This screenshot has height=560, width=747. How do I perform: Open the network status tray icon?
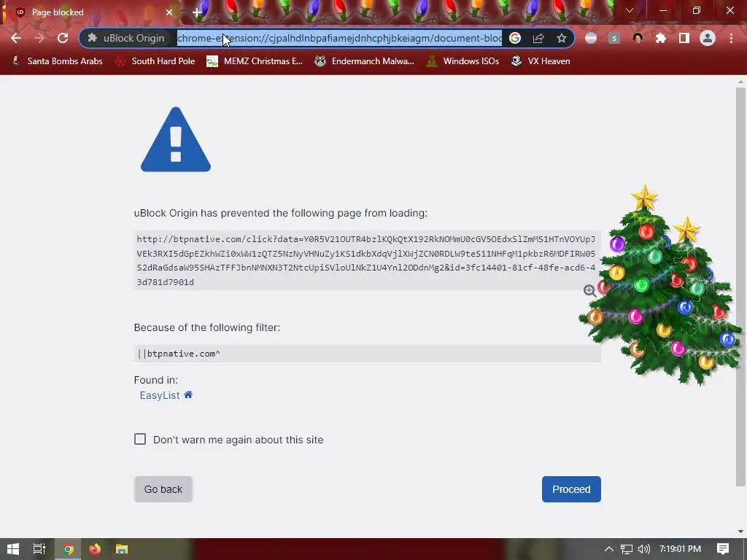pyautogui.click(x=626, y=549)
